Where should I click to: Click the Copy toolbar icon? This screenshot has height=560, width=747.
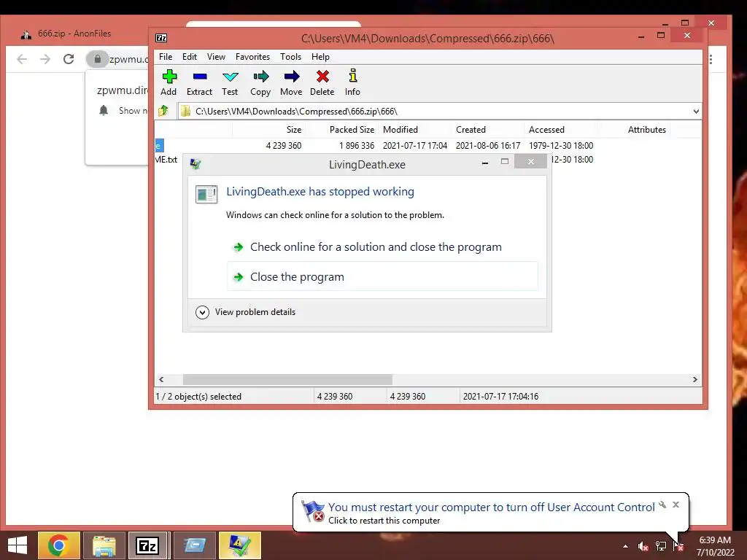coord(260,83)
